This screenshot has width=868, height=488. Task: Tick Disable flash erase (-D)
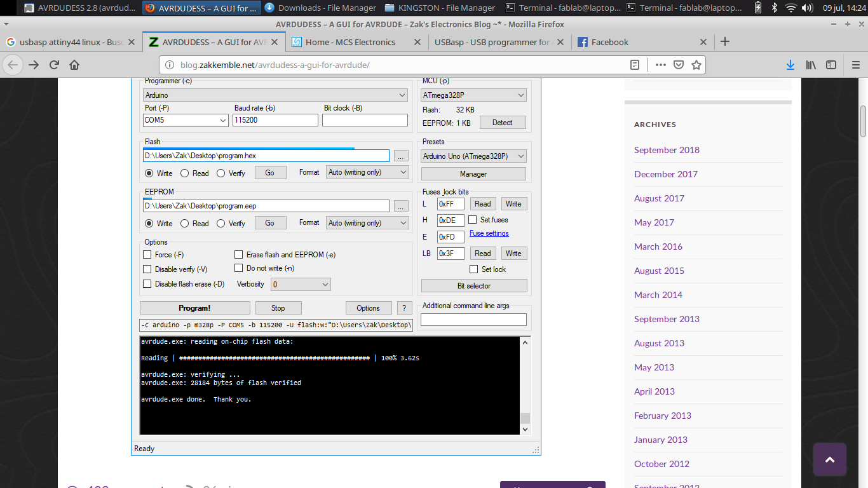pyautogui.click(x=147, y=284)
